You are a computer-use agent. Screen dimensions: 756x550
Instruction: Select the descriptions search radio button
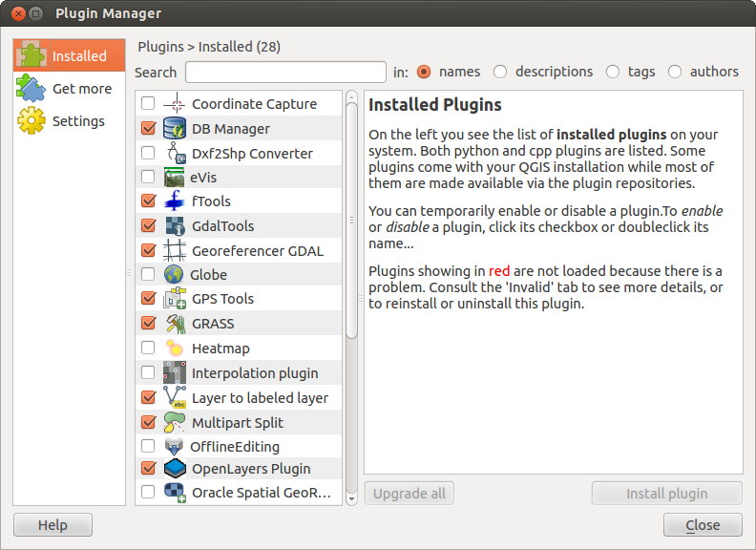500,72
